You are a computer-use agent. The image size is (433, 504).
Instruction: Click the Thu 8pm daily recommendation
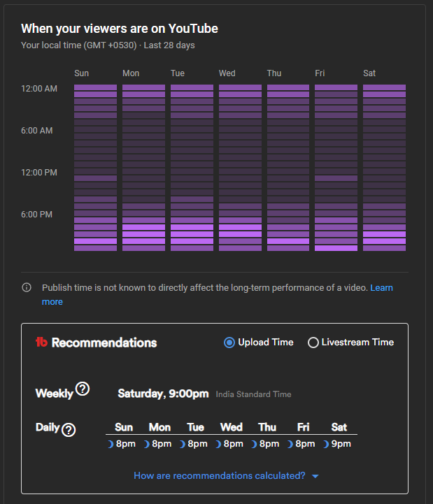click(269, 444)
